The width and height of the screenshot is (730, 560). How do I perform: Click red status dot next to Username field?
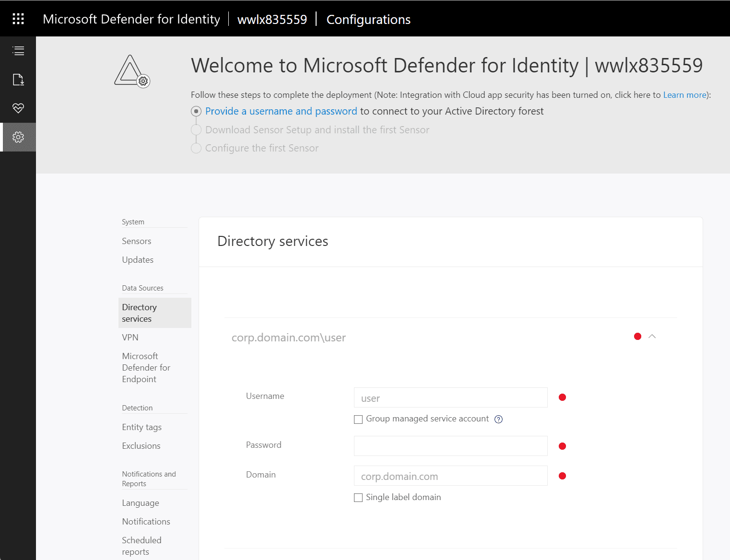click(x=562, y=397)
